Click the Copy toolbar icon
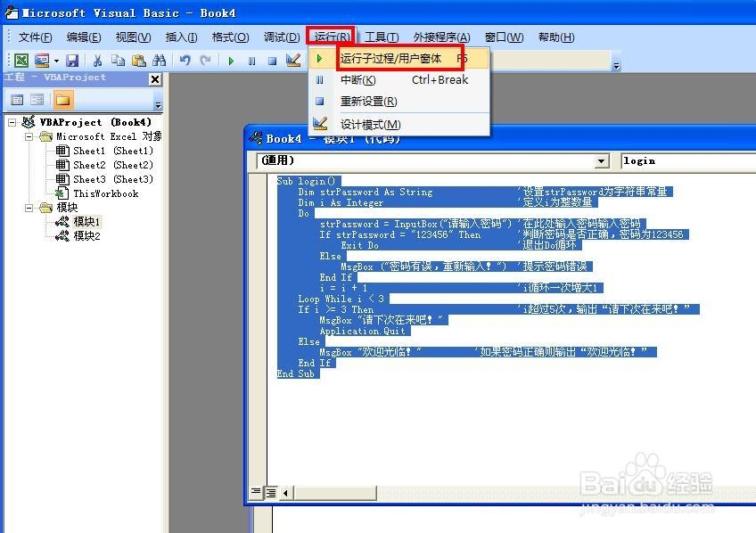The image size is (756, 533). pyautogui.click(x=118, y=61)
